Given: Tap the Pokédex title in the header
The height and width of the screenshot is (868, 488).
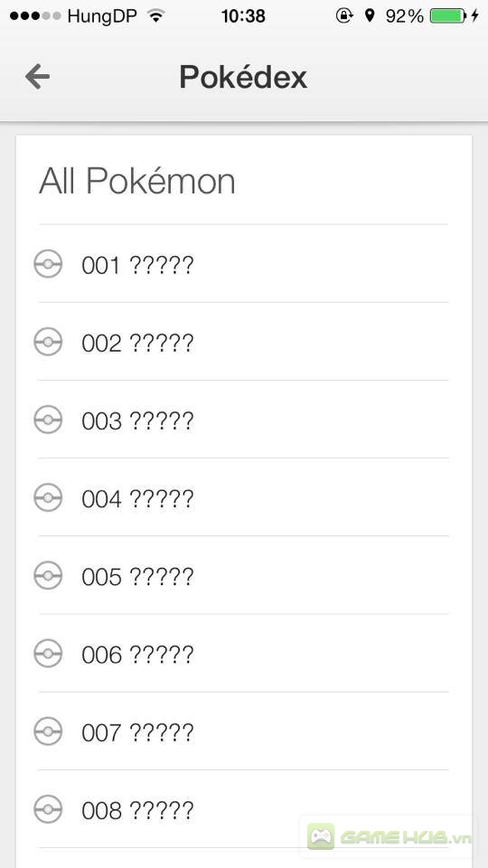Looking at the screenshot, I should coord(243,76).
